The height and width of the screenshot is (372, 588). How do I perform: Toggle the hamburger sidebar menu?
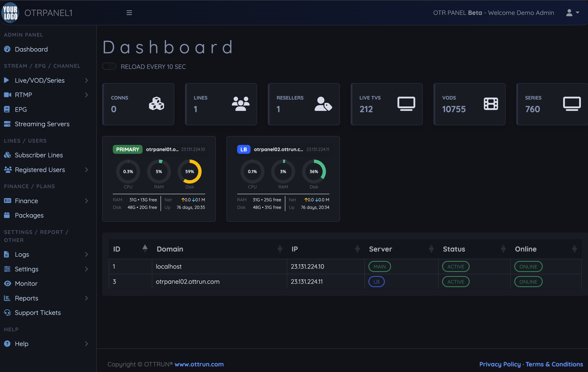(129, 13)
